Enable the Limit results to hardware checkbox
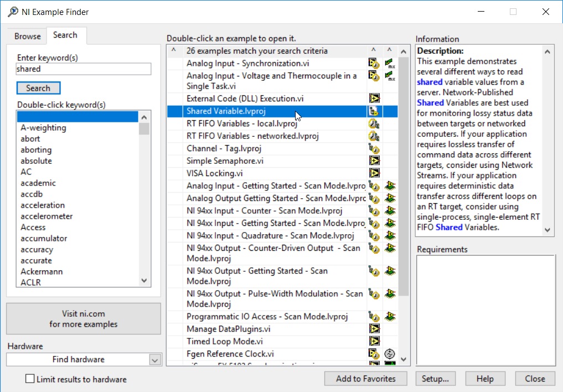Screen dimensions: 563x392 30,379
